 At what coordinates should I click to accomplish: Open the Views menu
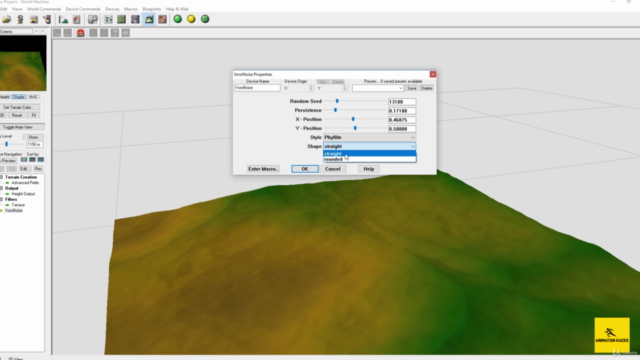pos(18,9)
